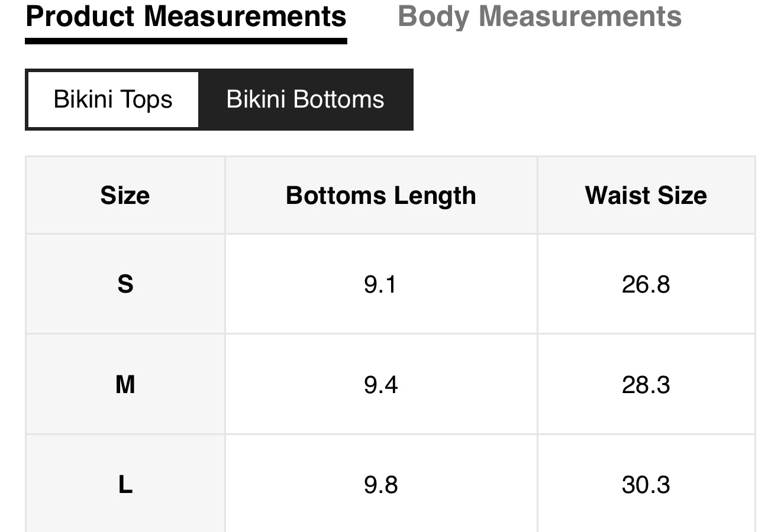
Task: Select the Bikini Bottoms toggle
Action: tap(305, 99)
